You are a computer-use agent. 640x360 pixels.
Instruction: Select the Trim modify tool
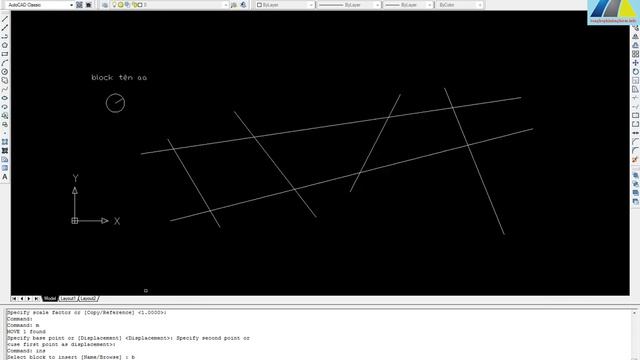click(x=636, y=98)
